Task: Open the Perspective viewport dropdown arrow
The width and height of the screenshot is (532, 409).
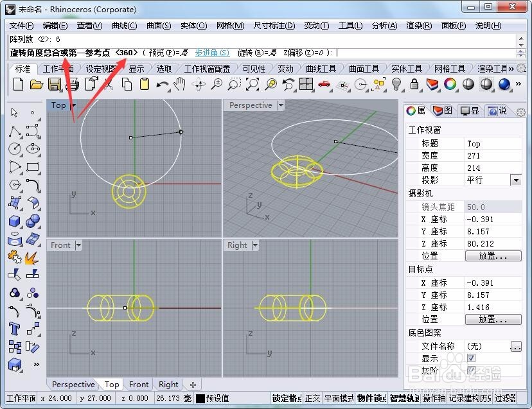Action: [281, 105]
